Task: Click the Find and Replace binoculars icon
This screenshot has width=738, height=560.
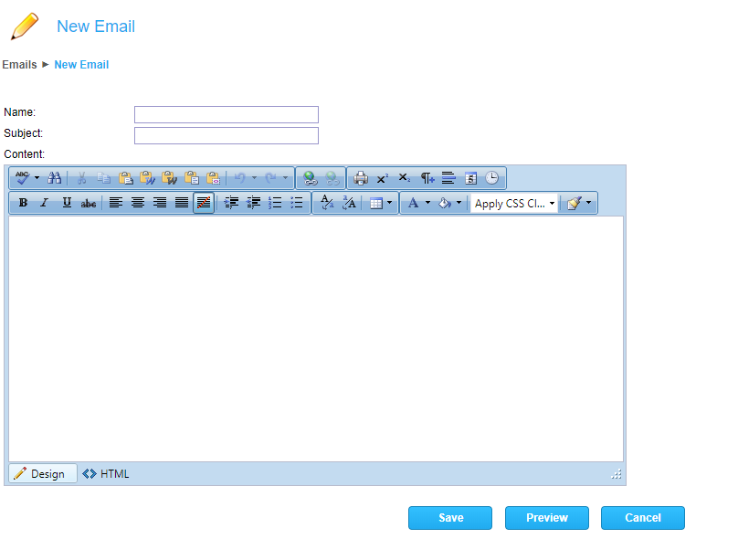Action: coord(55,178)
